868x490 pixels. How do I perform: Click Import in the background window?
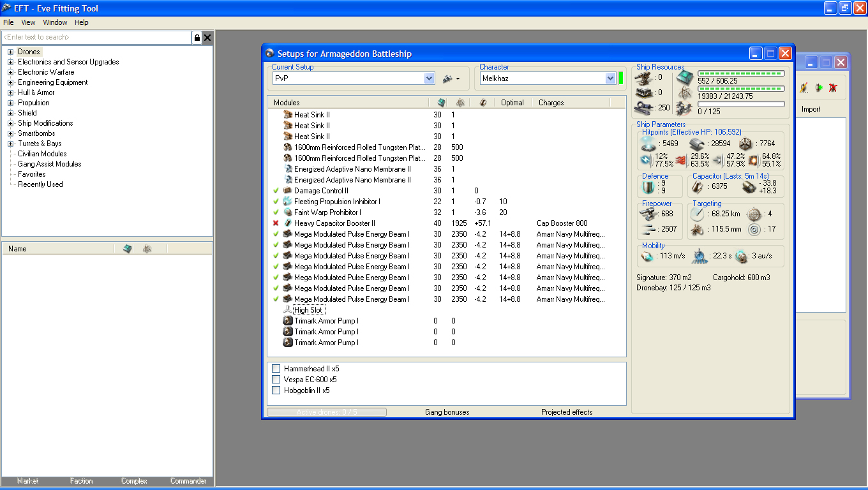click(x=811, y=109)
